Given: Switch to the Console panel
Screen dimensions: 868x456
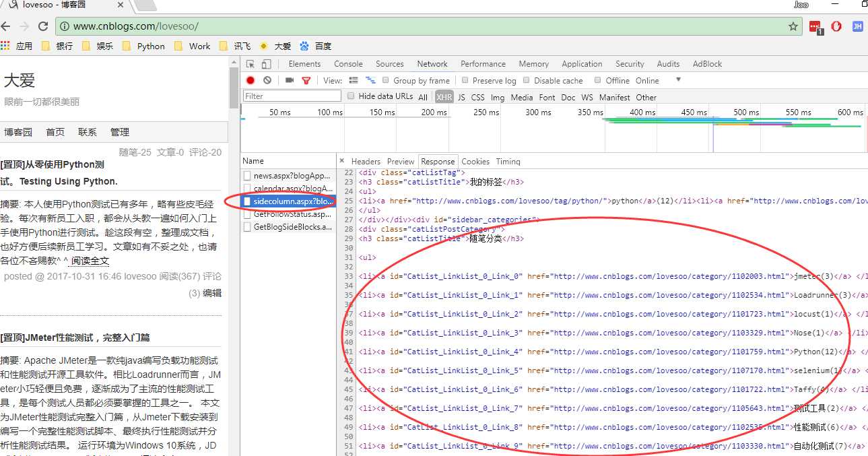Looking at the screenshot, I should click(348, 64).
